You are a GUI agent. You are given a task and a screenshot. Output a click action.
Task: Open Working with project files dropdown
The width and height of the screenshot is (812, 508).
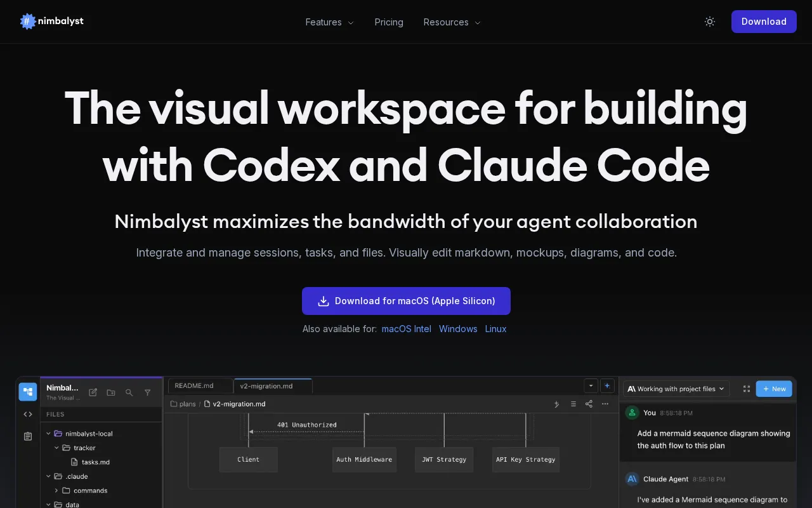676,389
